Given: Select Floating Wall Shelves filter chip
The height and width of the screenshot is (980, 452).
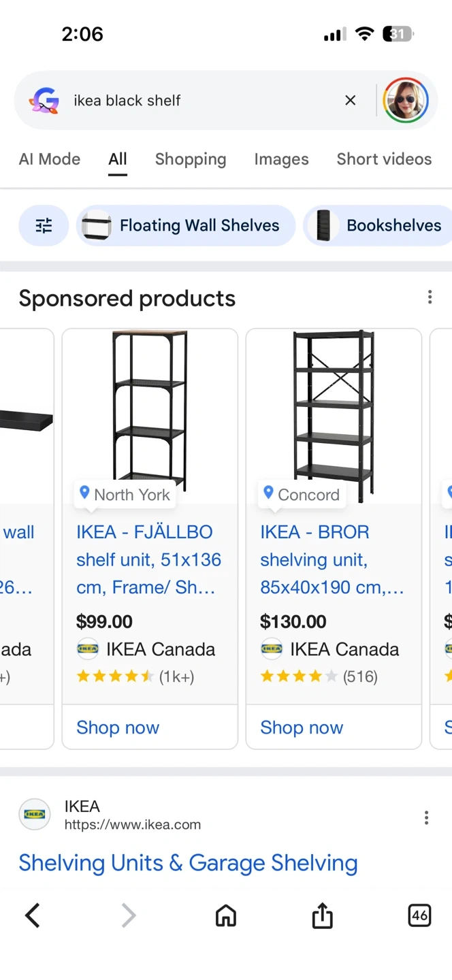Looking at the screenshot, I should point(186,225).
